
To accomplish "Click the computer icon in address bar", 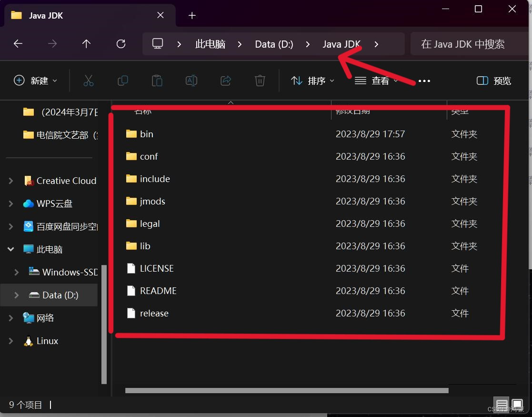I will tap(158, 44).
